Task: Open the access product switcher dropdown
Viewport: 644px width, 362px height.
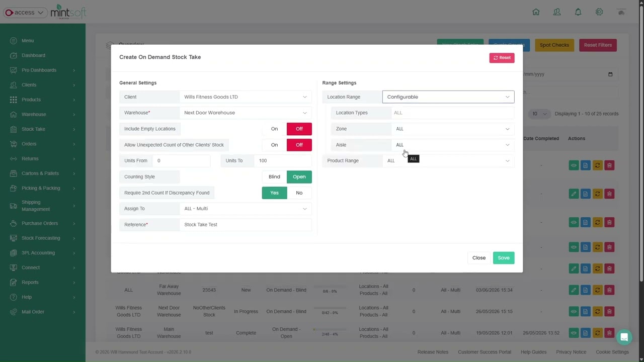Action: (x=26, y=13)
